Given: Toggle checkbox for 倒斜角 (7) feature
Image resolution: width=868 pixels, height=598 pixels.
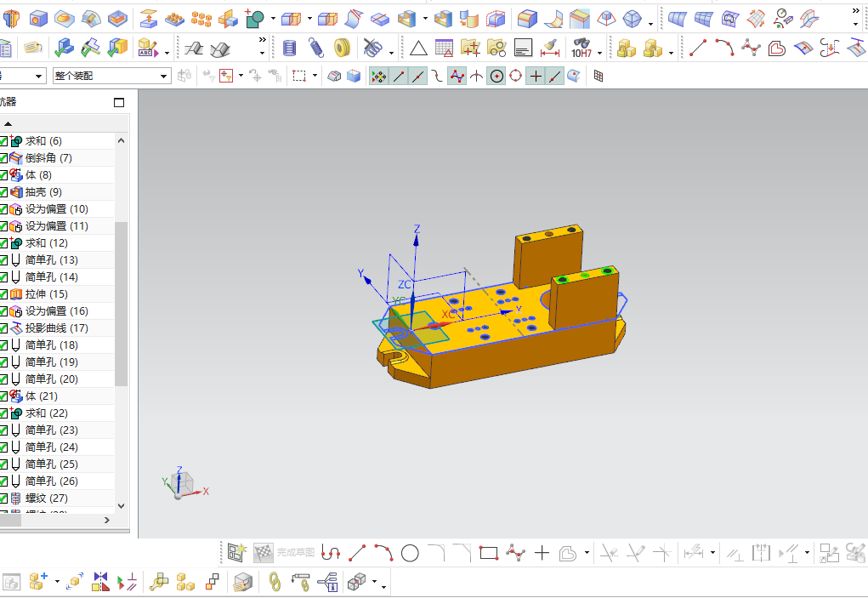Looking at the screenshot, I should point(3,158).
